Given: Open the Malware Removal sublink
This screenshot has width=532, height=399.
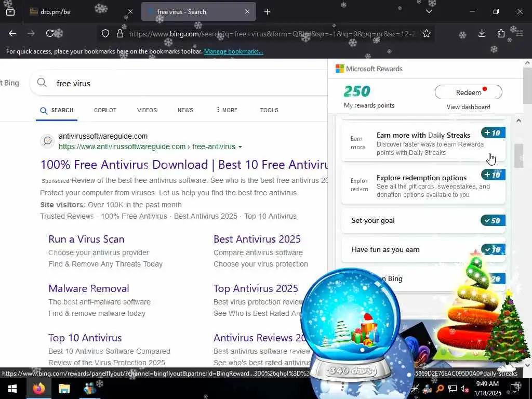Looking at the screenshot, I should coord(88,288).
